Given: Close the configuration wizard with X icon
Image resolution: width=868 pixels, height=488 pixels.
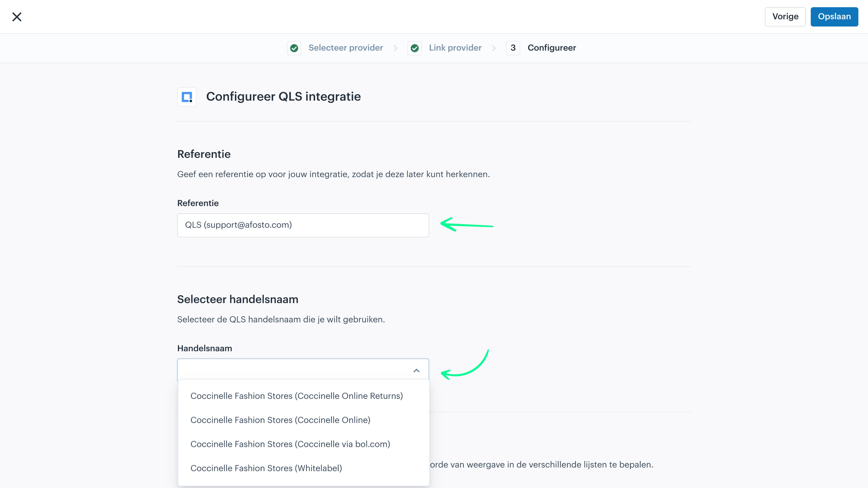Looking at the screenshot, I should [x=17, y=17].
